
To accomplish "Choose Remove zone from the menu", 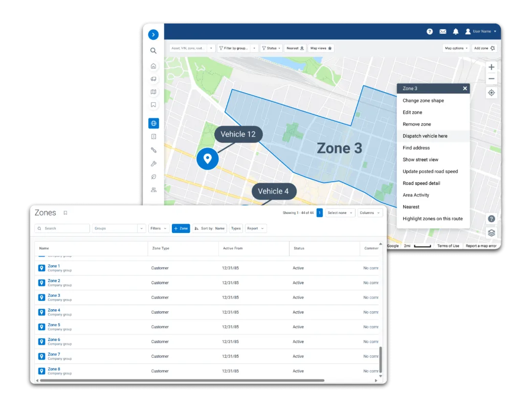I will pyautogui.click(x=433, y=124).
